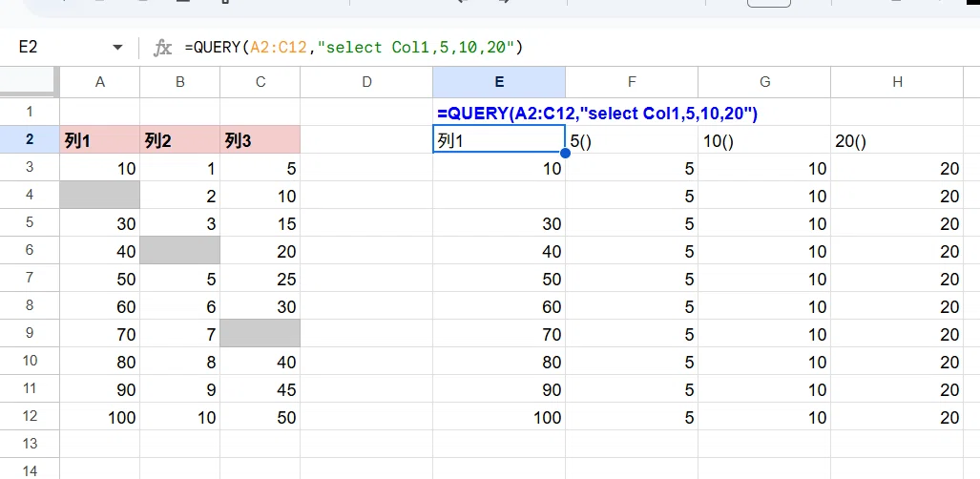Click the grey empty cell in column C row 9
Image resolution: width=980 pixels, height=479 pixels.
click(x=260, y=333)
